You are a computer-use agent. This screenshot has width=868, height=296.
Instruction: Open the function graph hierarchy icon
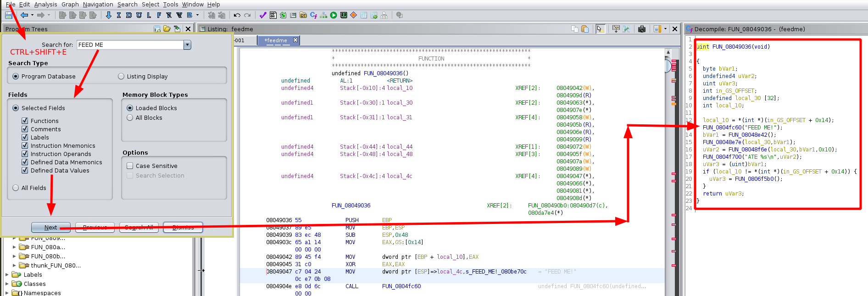[x=323, y=15]
